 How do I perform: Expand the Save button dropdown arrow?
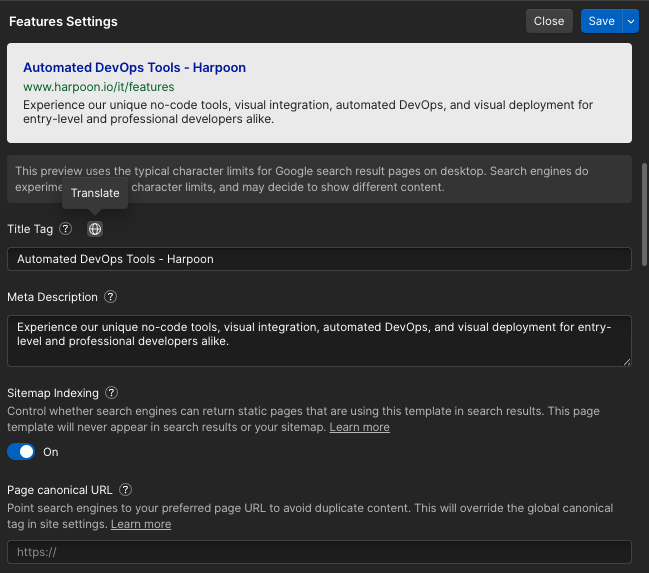(631, 21)
